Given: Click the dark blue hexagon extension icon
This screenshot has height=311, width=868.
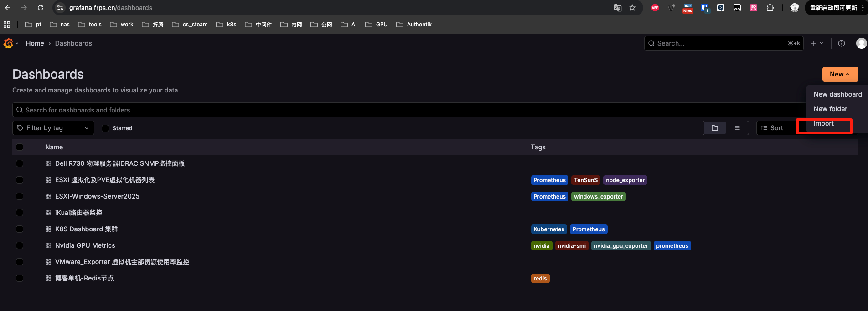Looking at the screenshot, I should click(721, 8).
